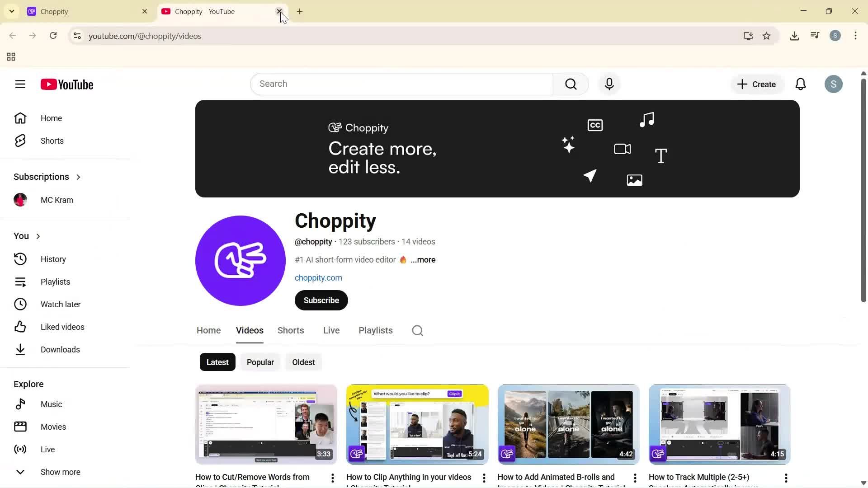Subscribe to the Choppity channel
Viewport: 868px width, 488px height.
[321, 300]
